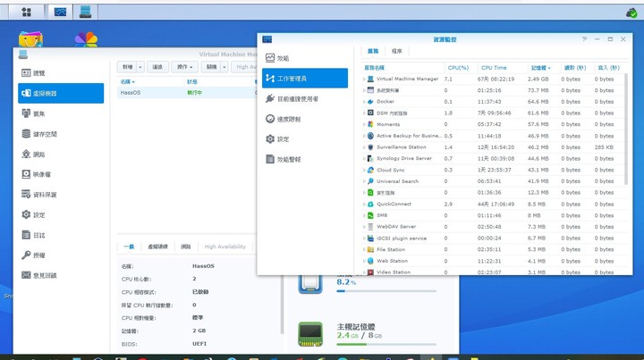Switch to High Availability tab in VMM details
Screen dimensions: 644x360
coord(225,247)
